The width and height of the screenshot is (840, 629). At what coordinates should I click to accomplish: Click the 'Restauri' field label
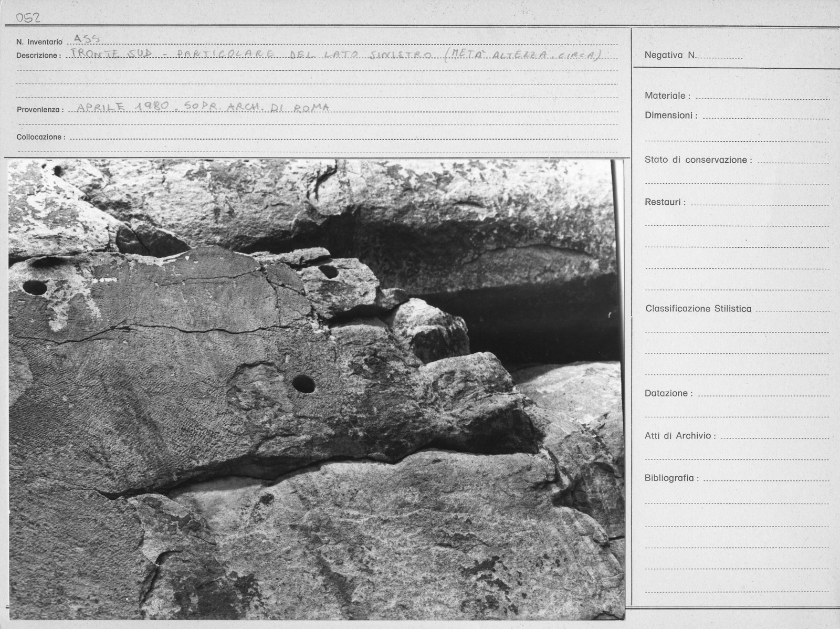pyautogui.click(x=665, y=202)
